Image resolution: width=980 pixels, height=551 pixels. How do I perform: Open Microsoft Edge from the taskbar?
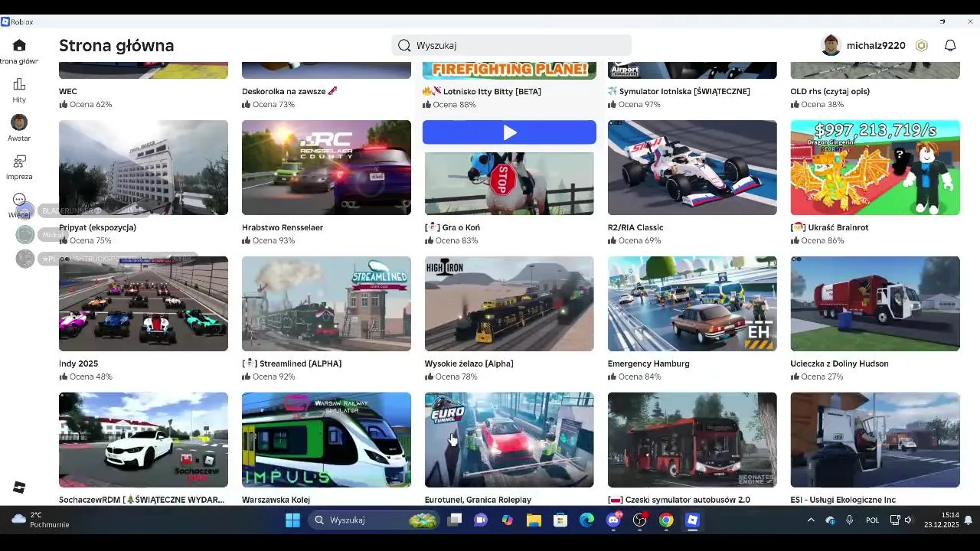[586, 520]
